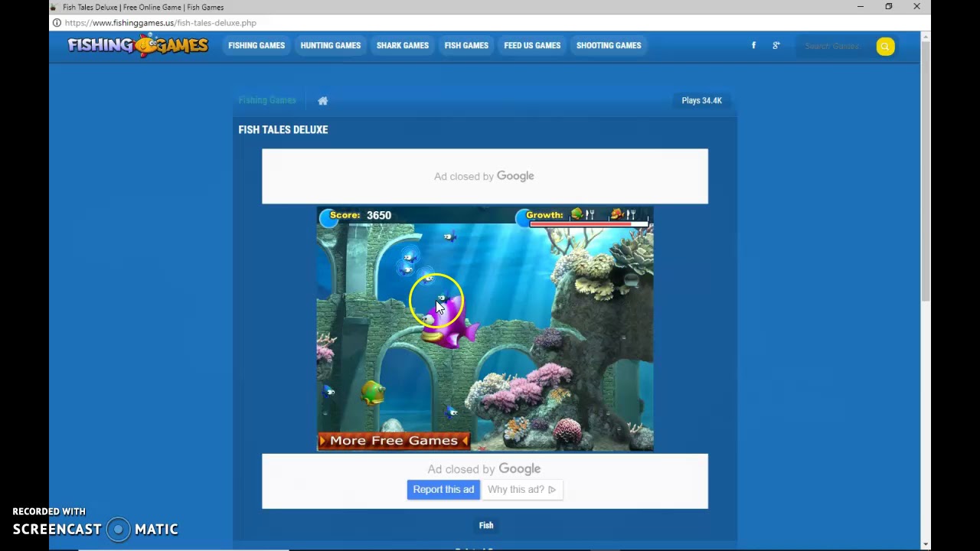Open the Fishing Games menu item
Viewport: 980px width, 551px height.
point(256,45)
